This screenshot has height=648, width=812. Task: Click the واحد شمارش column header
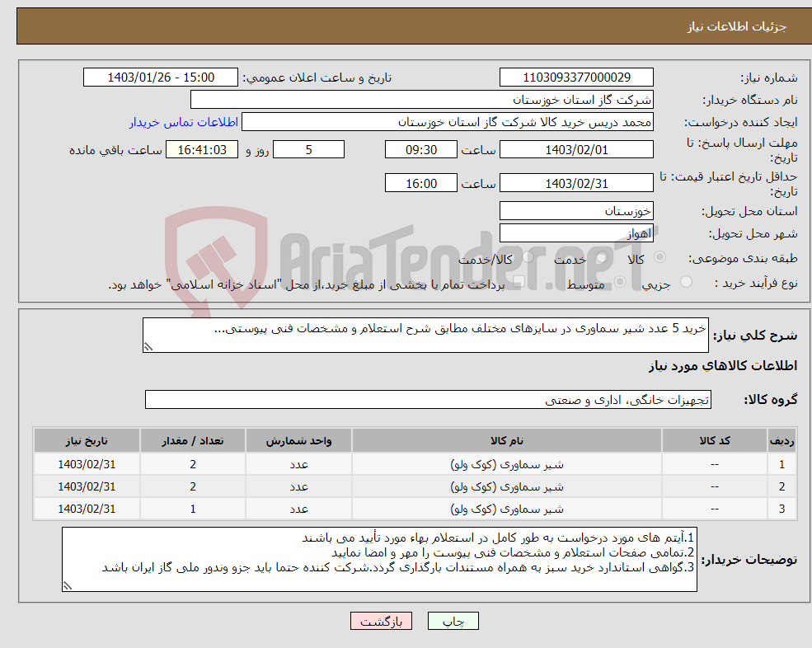[x=298, y=441]
